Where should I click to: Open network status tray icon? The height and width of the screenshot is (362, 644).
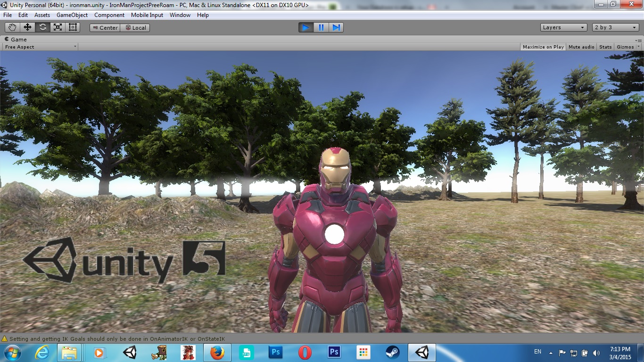coord(574,352)
